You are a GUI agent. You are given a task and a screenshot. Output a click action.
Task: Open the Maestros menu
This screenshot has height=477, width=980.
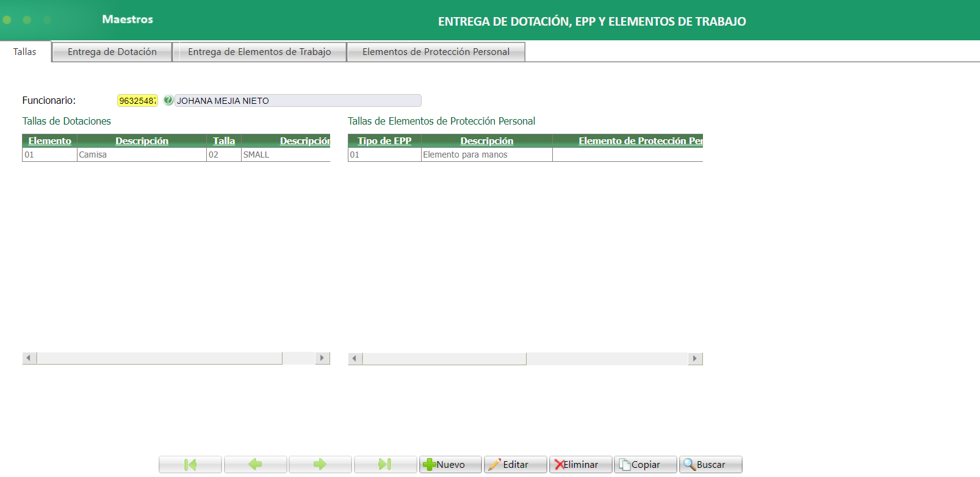coord(128,20)
